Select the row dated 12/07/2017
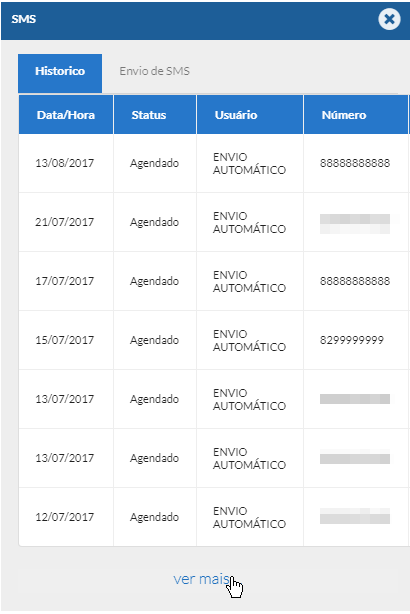This screenshot has width=410, height=614. coord(214,517)
